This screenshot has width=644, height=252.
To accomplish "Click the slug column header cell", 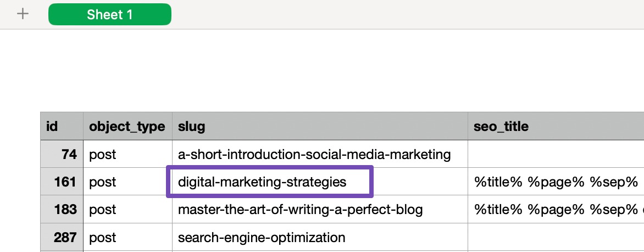I will (320, 127).
